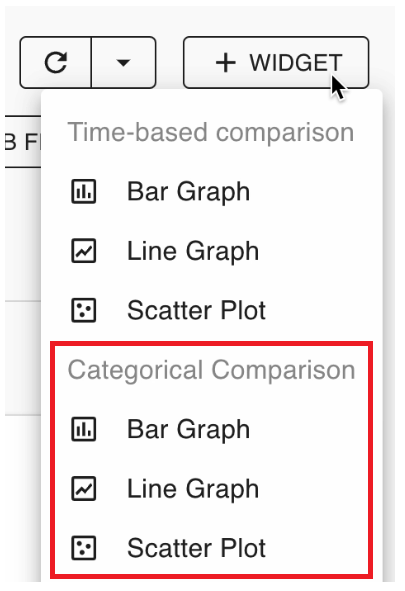
Task: Select the Time-based Line Graph icon
Action: [84, 251]
